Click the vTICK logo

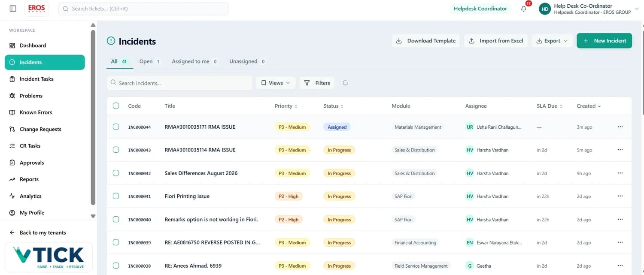click(49, 257)
